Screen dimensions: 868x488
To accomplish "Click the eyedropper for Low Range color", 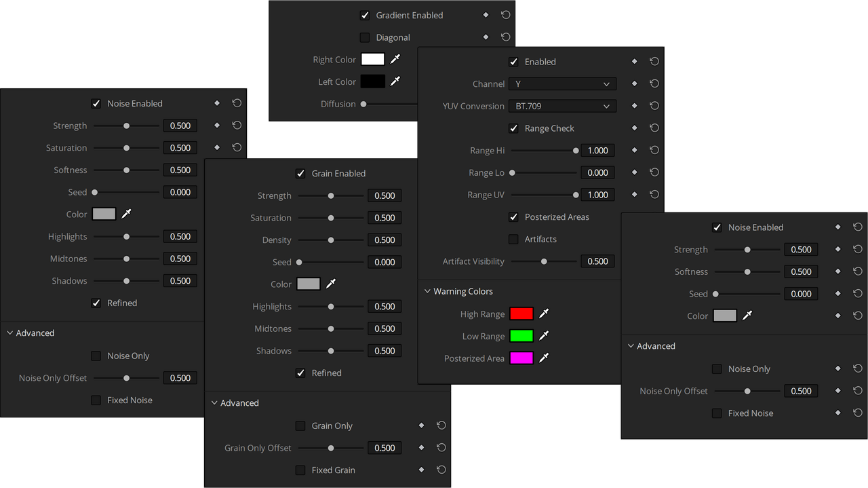I will tap(543, 335).
